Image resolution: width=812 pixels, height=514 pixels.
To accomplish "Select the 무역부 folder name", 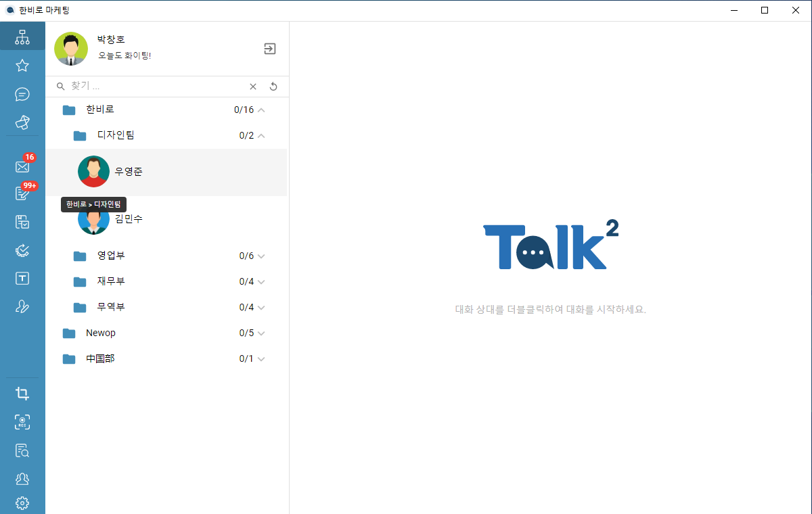I will tap(111, 307).
